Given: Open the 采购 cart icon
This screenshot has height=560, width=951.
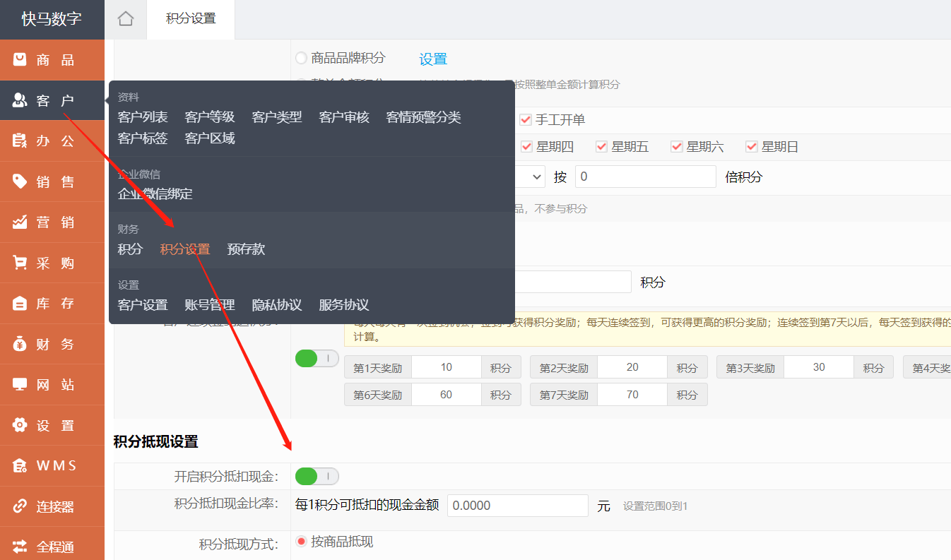Looking at the screenshot, I should [20, 263].
